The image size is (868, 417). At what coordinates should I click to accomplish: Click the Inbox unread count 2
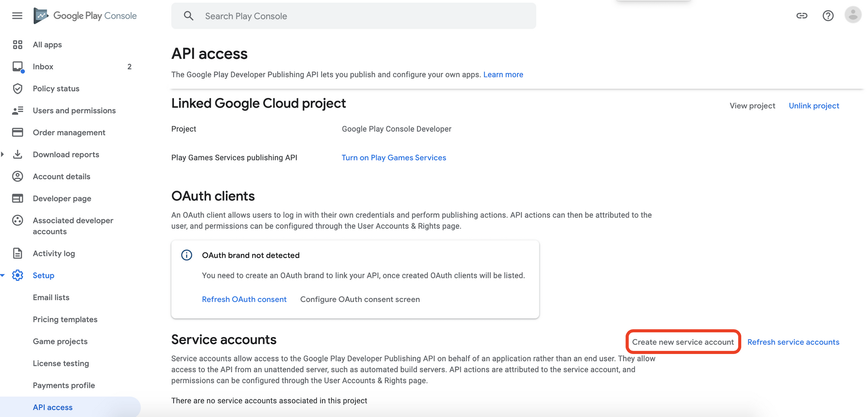129,67
